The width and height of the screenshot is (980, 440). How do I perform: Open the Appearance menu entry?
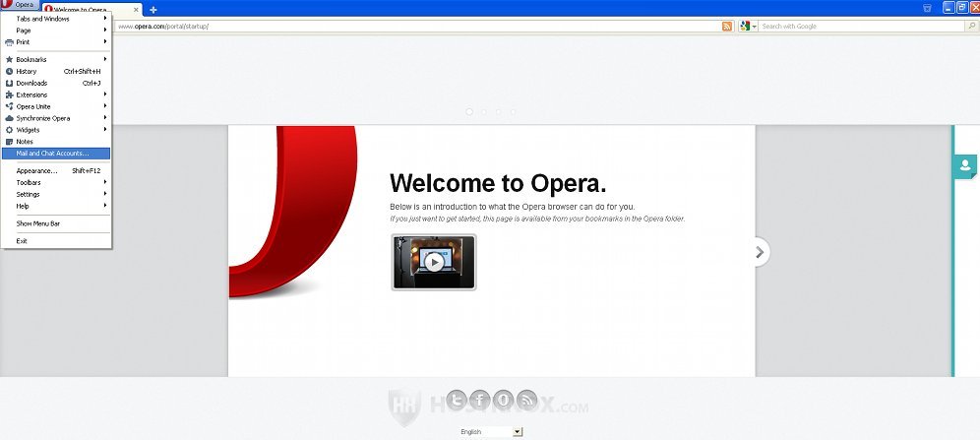click(56, 170)
